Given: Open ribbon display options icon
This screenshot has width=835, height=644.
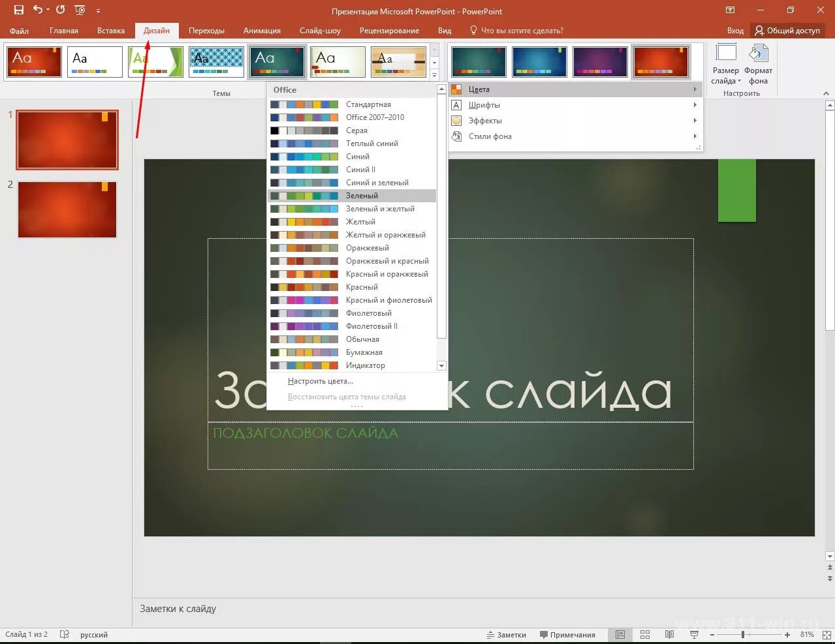Looking at the screenshot, I should [x=730, y=10].
